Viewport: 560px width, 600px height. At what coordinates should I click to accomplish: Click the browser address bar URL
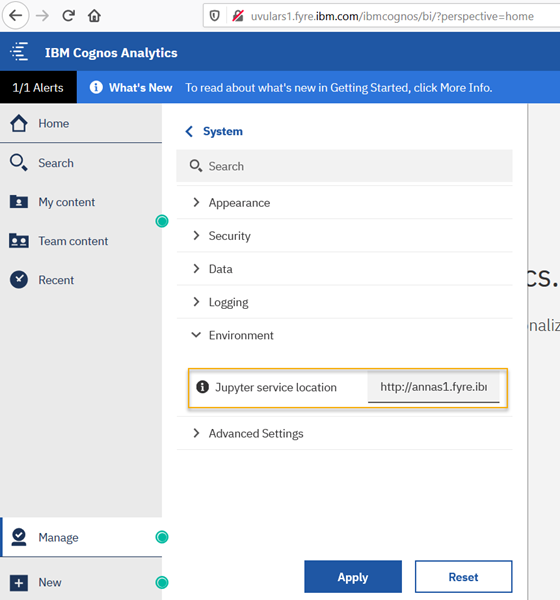[x=392, y=16]
